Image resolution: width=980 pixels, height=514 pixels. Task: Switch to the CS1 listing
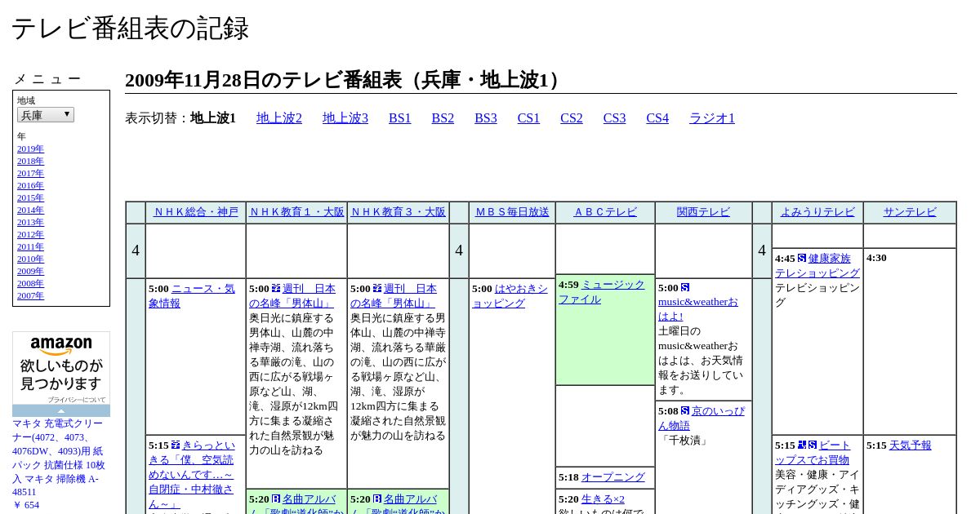tap(528, 118)
